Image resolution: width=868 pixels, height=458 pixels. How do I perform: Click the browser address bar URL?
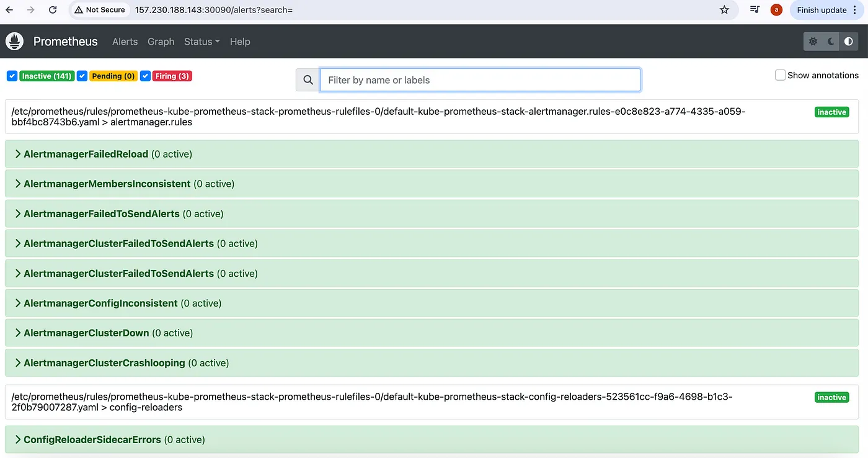213,10
